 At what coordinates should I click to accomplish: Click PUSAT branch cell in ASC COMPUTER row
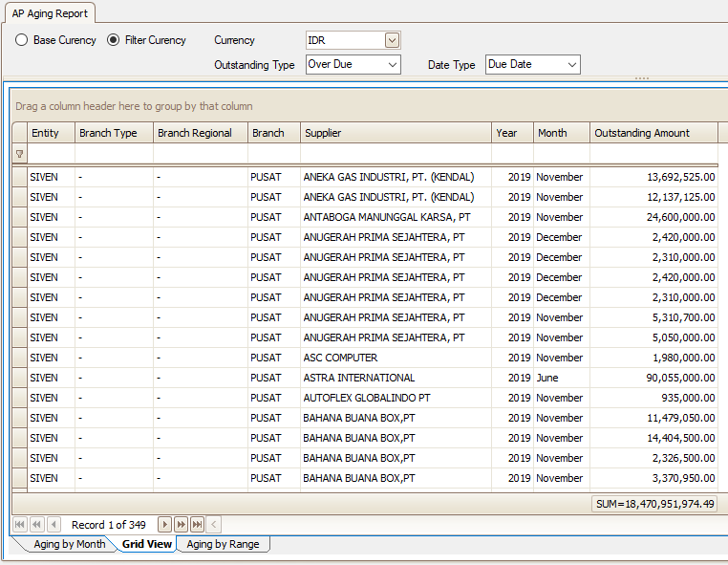point(274,358)
